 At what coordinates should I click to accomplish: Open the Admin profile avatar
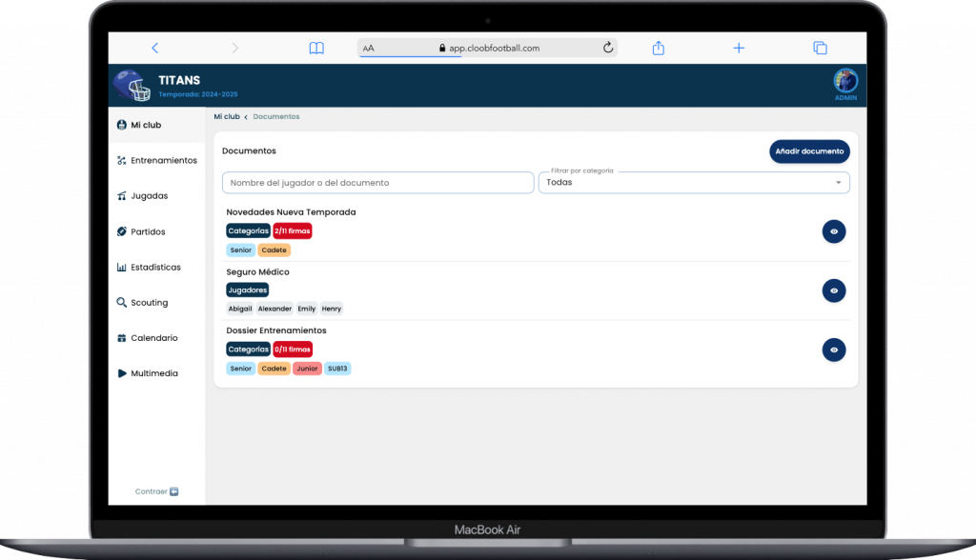pyautogui.click(x=845, y=80)
